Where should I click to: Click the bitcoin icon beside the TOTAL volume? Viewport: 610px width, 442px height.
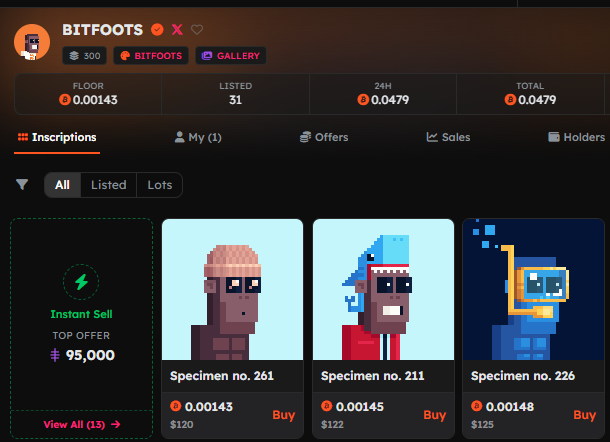click(510, 100)
